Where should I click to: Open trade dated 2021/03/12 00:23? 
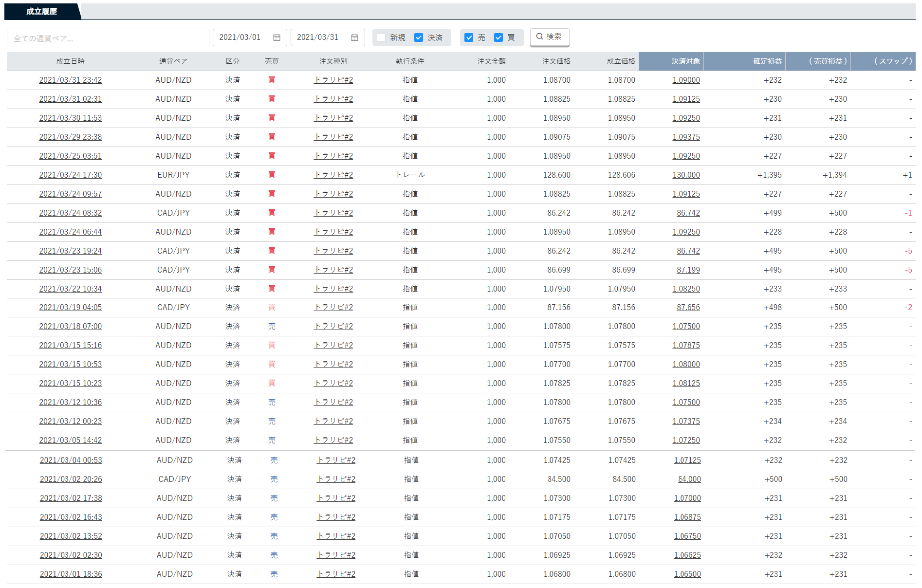[x=71, y=421]
